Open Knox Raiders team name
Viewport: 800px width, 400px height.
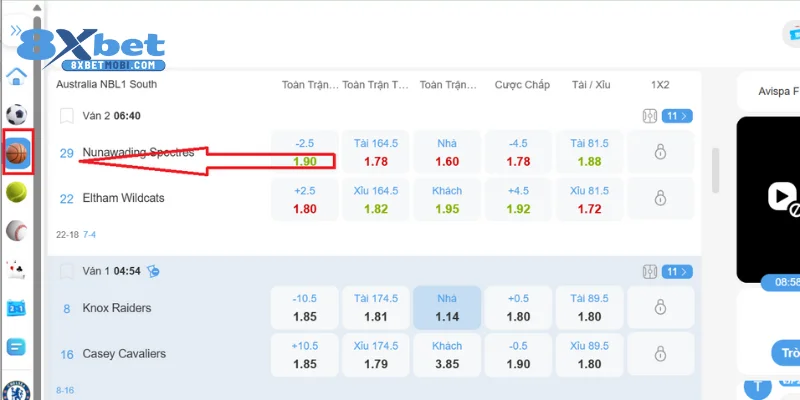tap(117, 308)
